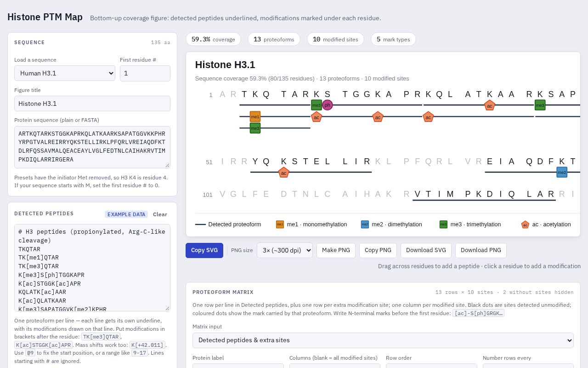
Task: Select the ac acetylation marker under K18
Action: click(428, 117)
